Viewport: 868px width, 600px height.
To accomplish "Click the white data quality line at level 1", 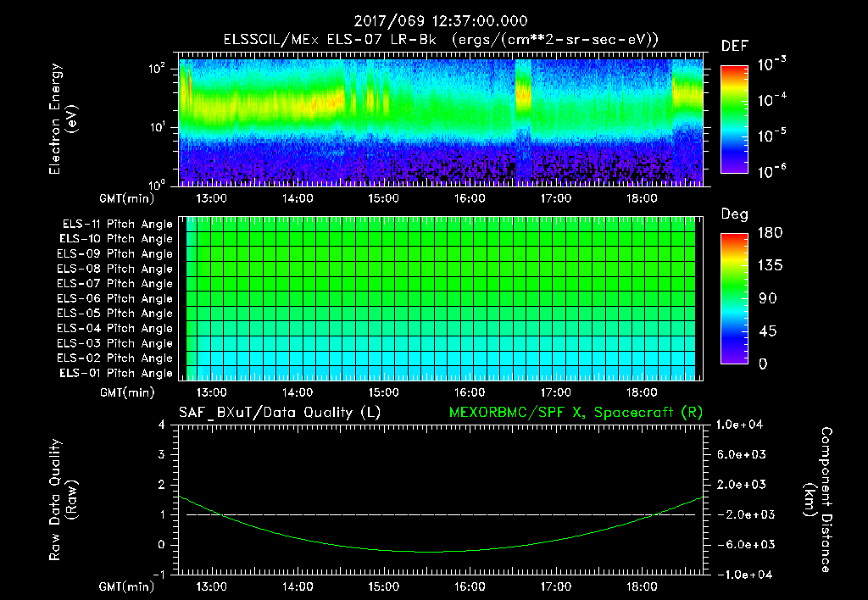I will pyautogui.click(x=441, y=514).
